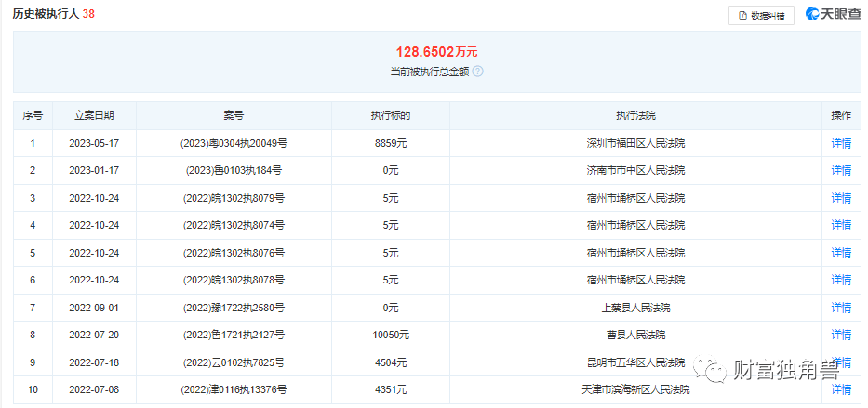Click case number (2023)鲁0103执184号
868x408 pixels.
click(234, 171)
